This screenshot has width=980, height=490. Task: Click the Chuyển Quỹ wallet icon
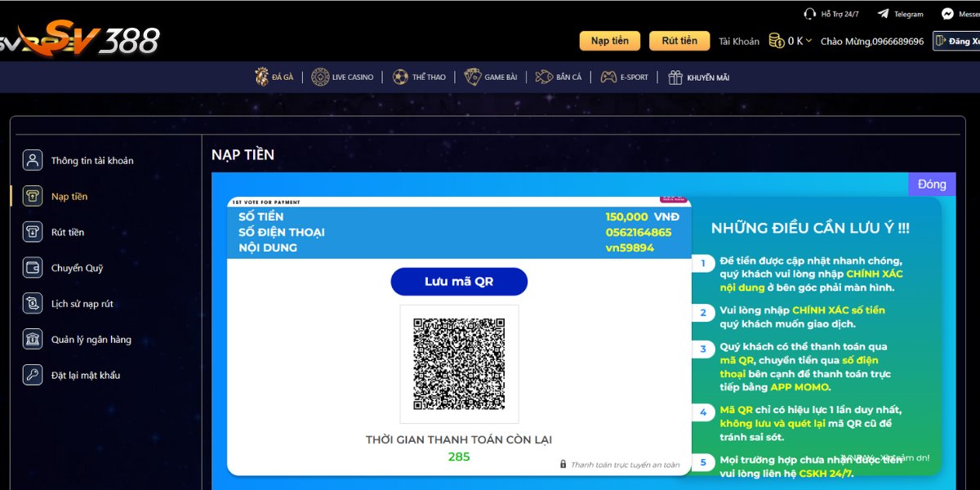[33, 268]
